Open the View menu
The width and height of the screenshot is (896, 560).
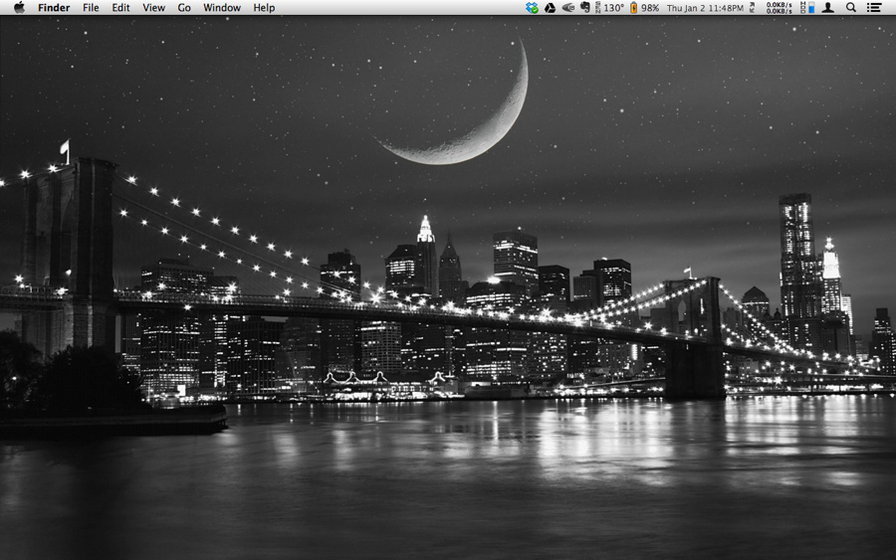tap(154, 7)
